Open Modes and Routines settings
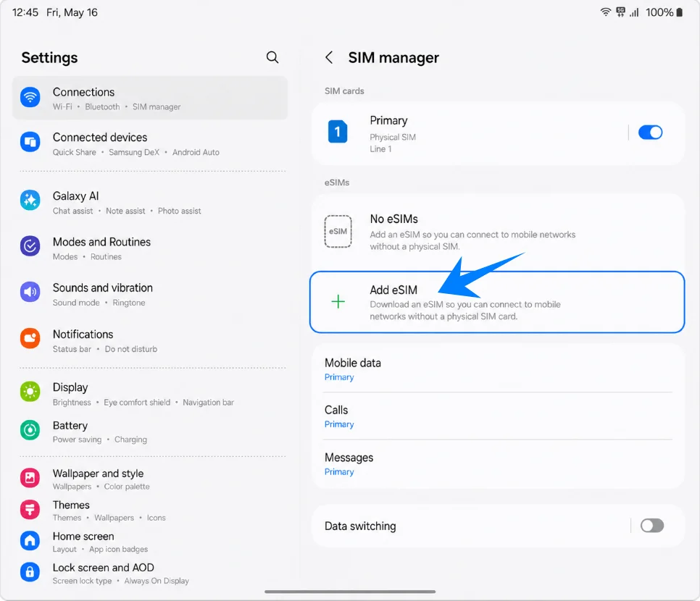The width and height of the screenshot is (700, 601). pyautogui.click(x=150, y=248)
